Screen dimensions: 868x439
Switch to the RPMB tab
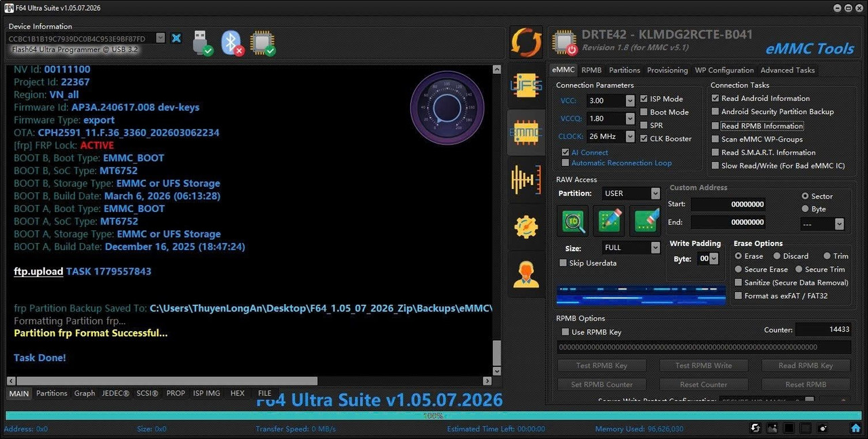coord(591,70)
